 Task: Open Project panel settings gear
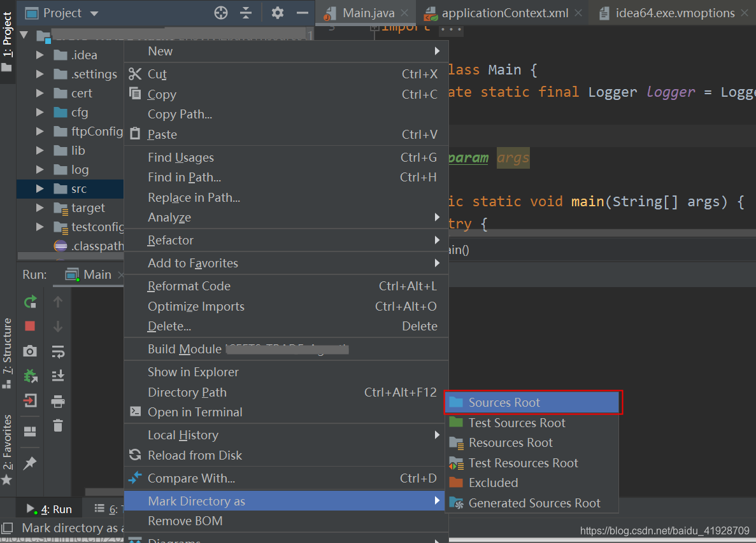(276, 13)
